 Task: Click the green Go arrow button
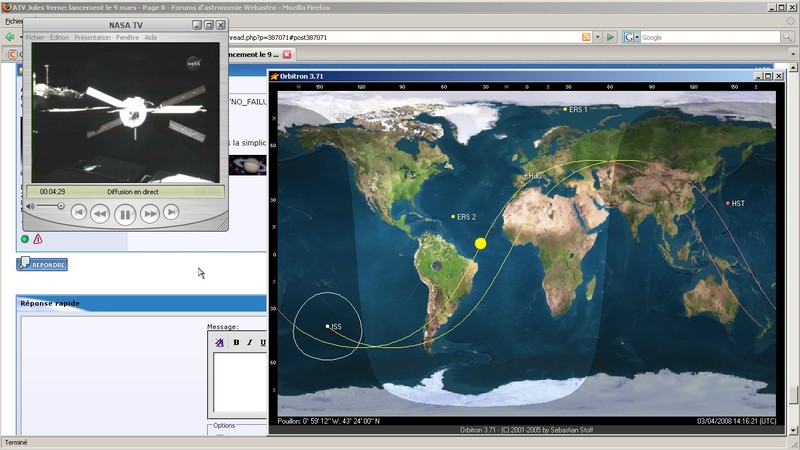pos(610,37)
